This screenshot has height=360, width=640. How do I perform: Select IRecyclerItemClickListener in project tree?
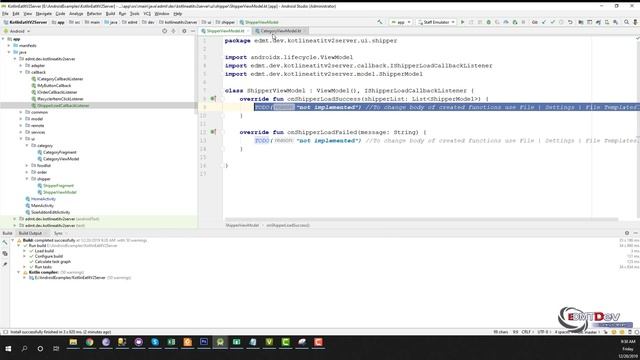60,99
